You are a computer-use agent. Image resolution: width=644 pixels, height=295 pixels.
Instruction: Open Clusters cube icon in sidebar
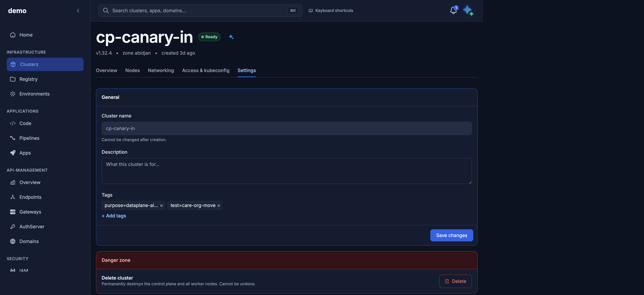(13, 64)
